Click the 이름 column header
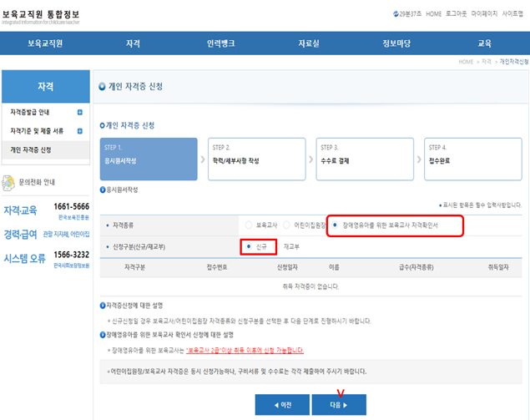The image size is (530, 420). coord(334,267)
